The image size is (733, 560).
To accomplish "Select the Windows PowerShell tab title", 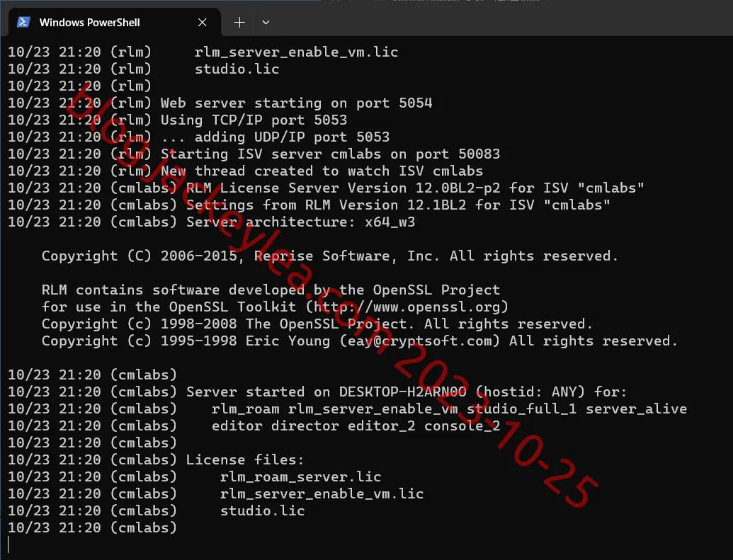I will (x=89, y=22).
